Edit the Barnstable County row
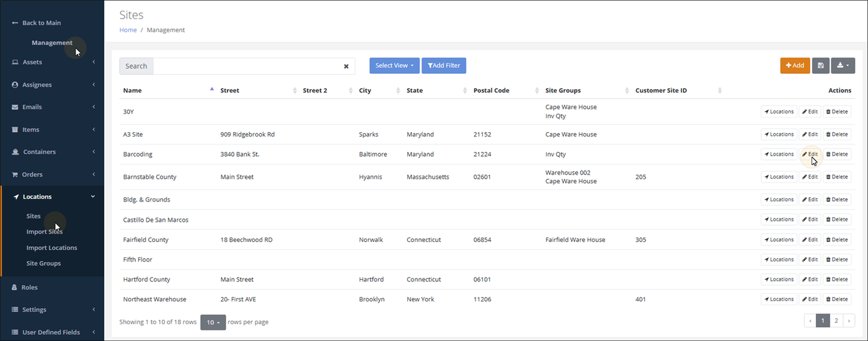The image size is (868, 341). [x=810, y=177]
